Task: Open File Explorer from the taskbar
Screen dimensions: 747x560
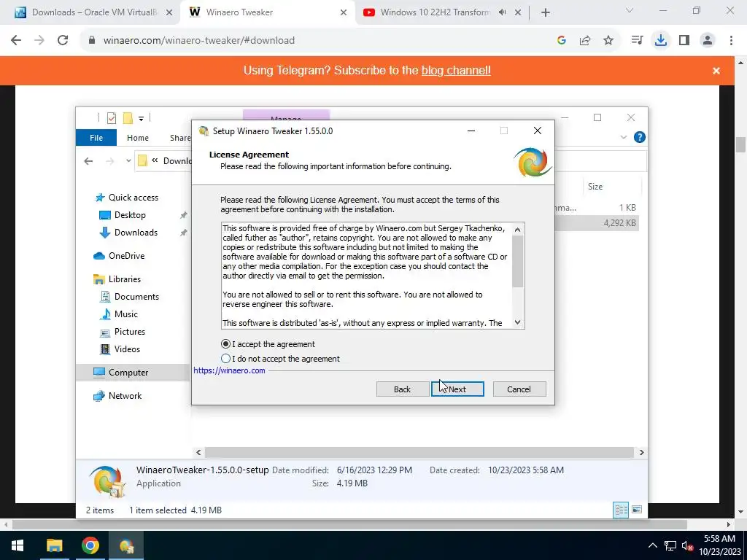Action: (54, 545)
